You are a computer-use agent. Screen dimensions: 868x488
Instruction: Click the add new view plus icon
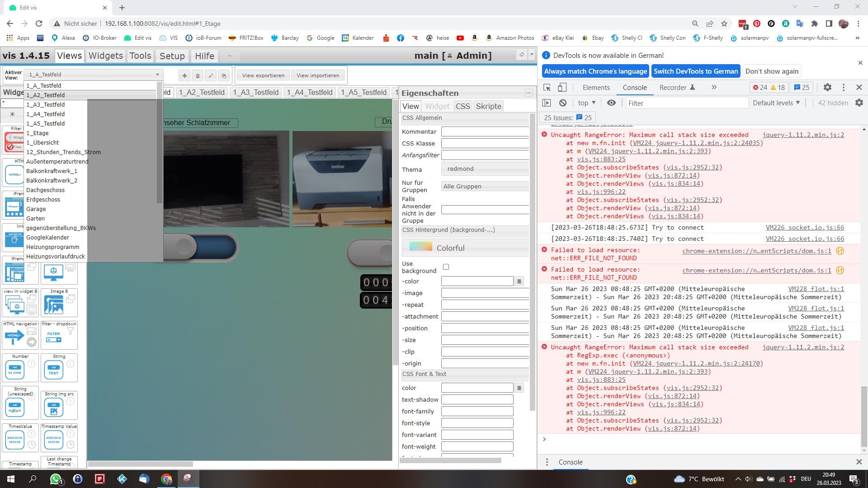(184, 75)
